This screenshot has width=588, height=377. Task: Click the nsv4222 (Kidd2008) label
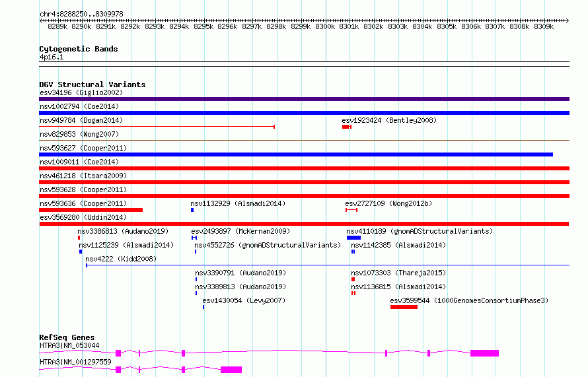(x=121, y=259)
